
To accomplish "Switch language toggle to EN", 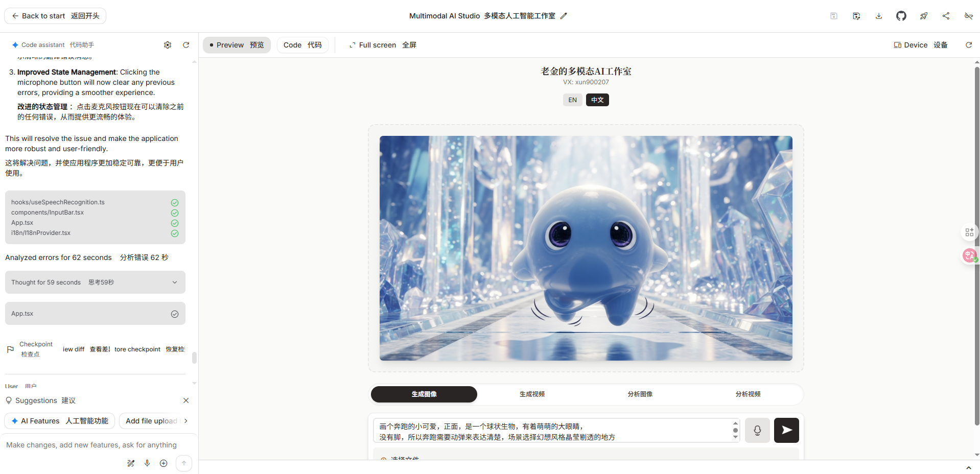I will click(x=572, y=100).
